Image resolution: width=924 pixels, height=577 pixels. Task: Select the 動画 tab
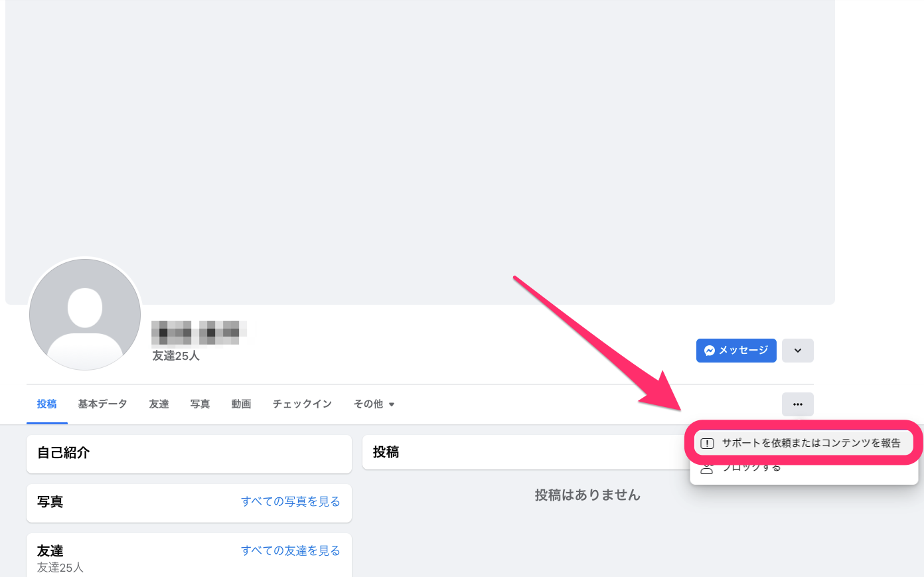click(241, 404)
